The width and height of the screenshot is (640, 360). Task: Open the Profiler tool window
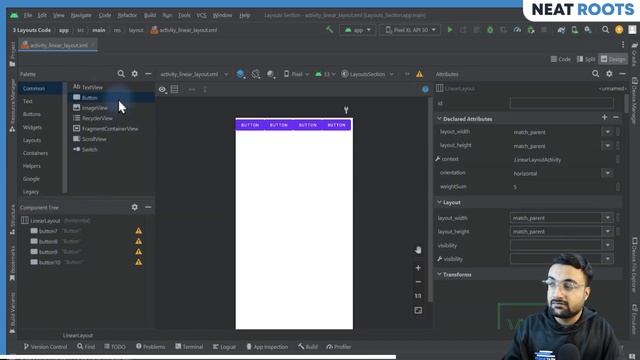point(339,347)
